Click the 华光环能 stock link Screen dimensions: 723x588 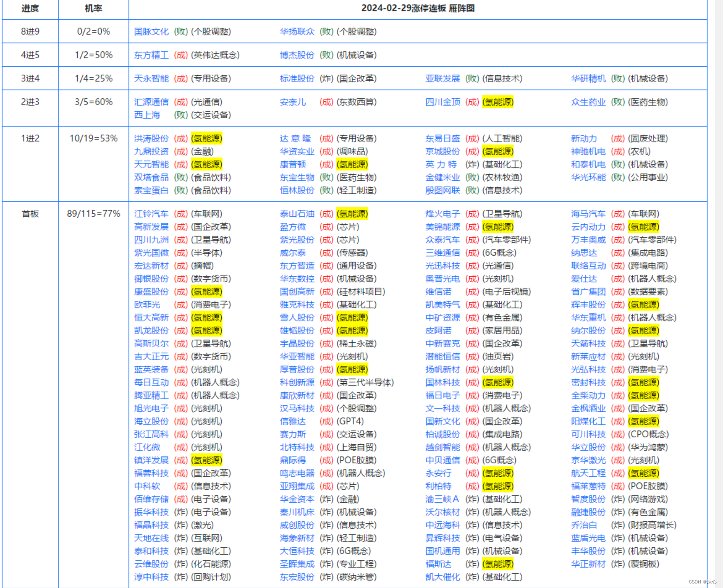point(588,177)
